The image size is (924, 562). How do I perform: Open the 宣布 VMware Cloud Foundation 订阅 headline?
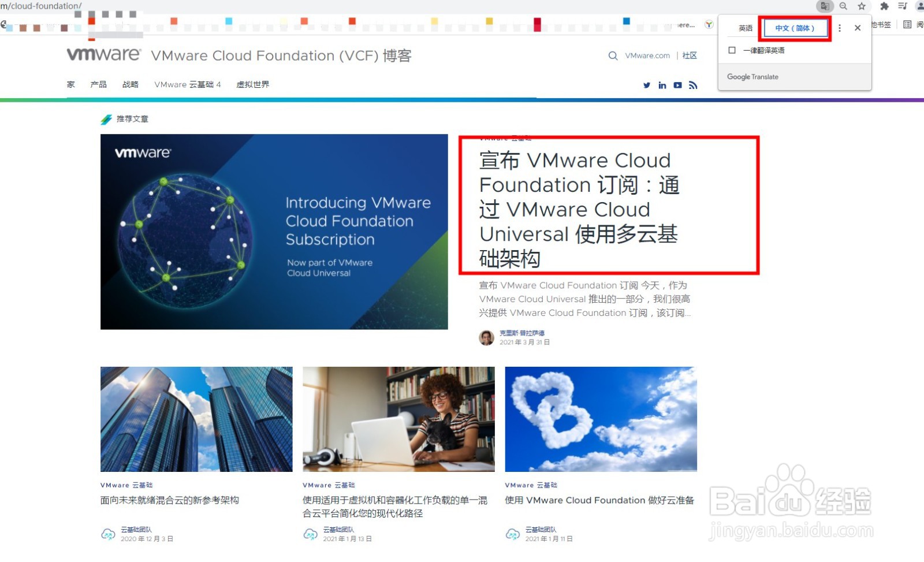pyautogui.click(x=579, y=209)
